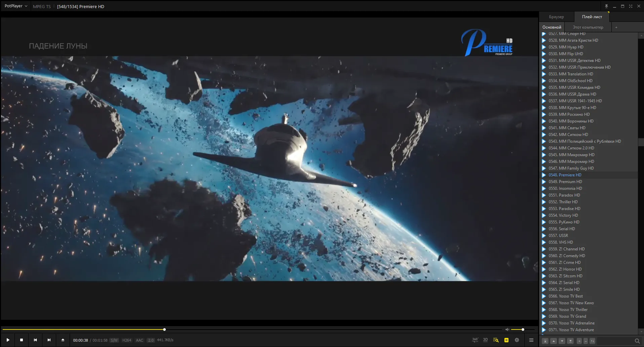The image size is (644, 347).
Task: Select playlist item 0550. Insomnia HD
Action: [589, 188]
